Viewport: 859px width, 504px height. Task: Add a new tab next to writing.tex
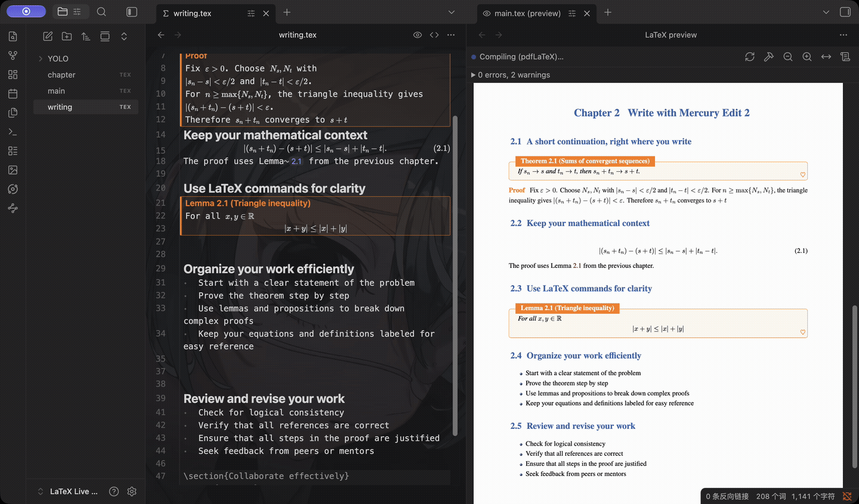[287, 13]
